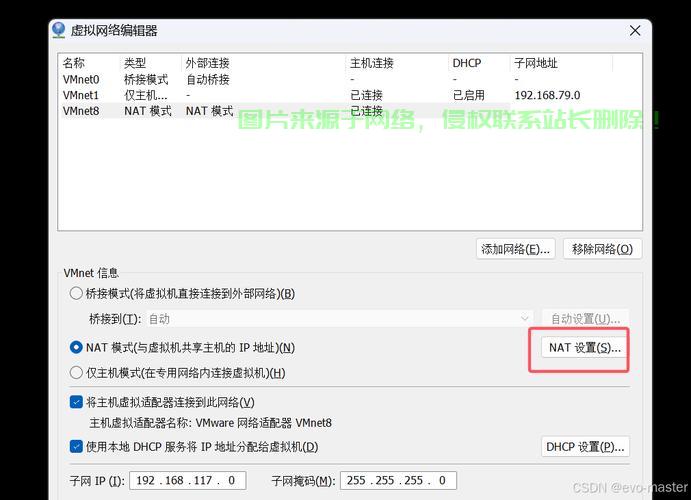Select the VMnet1 row
Image resolution: width=691 pixels, height=500 pixels.
pyautogui.click(x=350, y=95)
